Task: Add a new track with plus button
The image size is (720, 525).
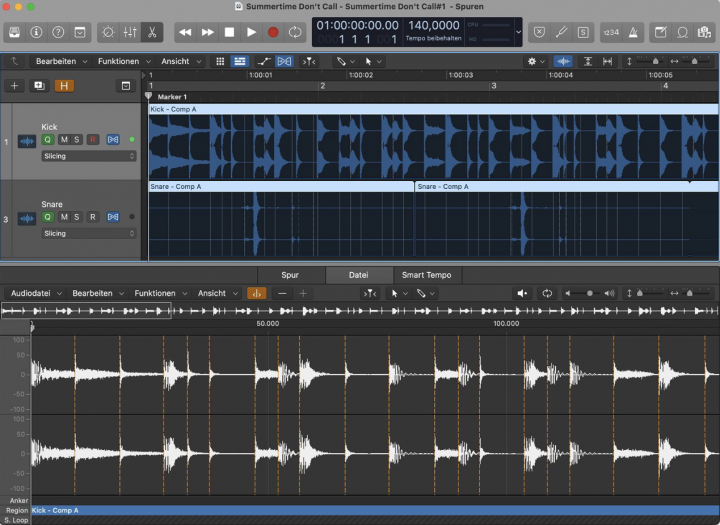Action: (15, 86)
